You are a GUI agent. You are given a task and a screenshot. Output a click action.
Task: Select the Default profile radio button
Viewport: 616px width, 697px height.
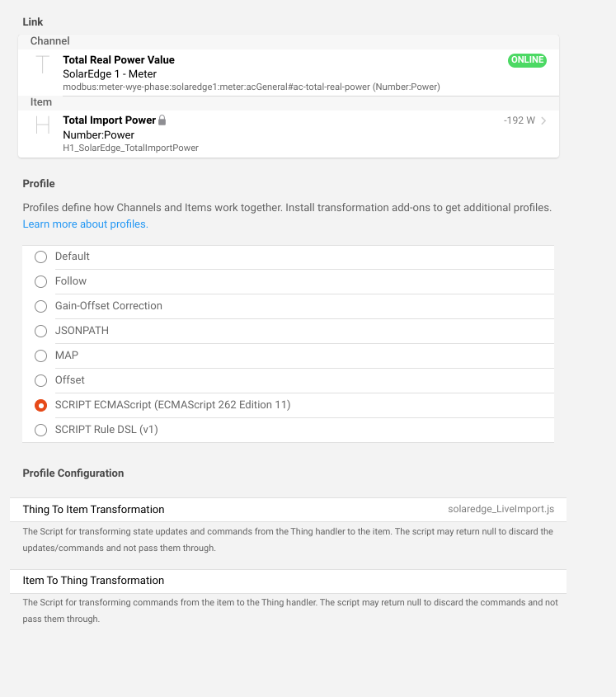tap(41, 257)
